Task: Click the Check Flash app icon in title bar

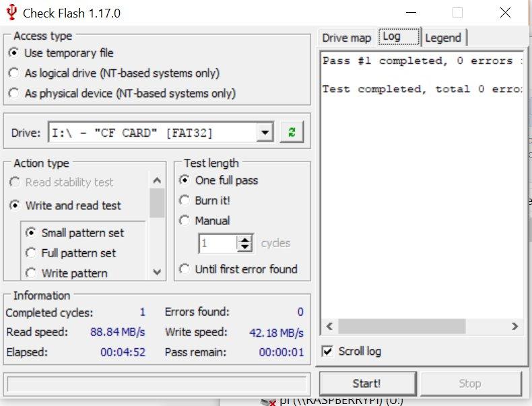Action: coord(11,12)
